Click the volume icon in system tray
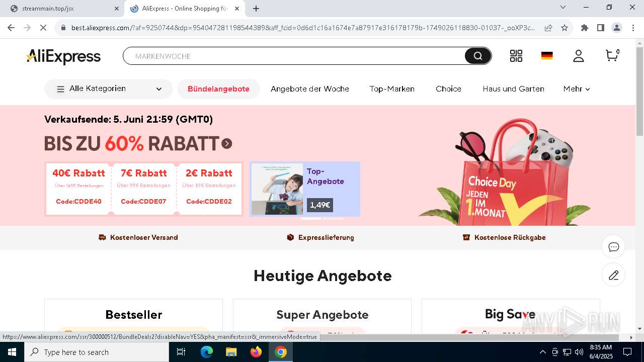Screen dimensions: 644x362 [579, 352]
